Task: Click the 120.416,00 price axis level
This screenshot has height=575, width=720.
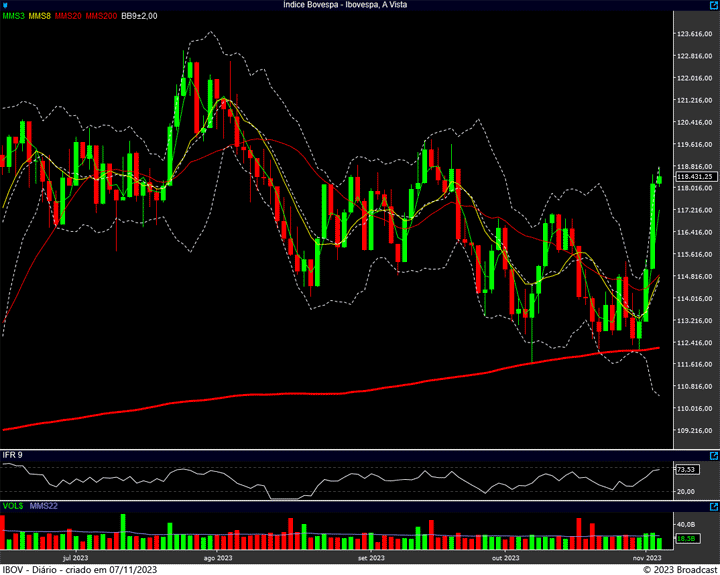Action: [x=694, y=122]
